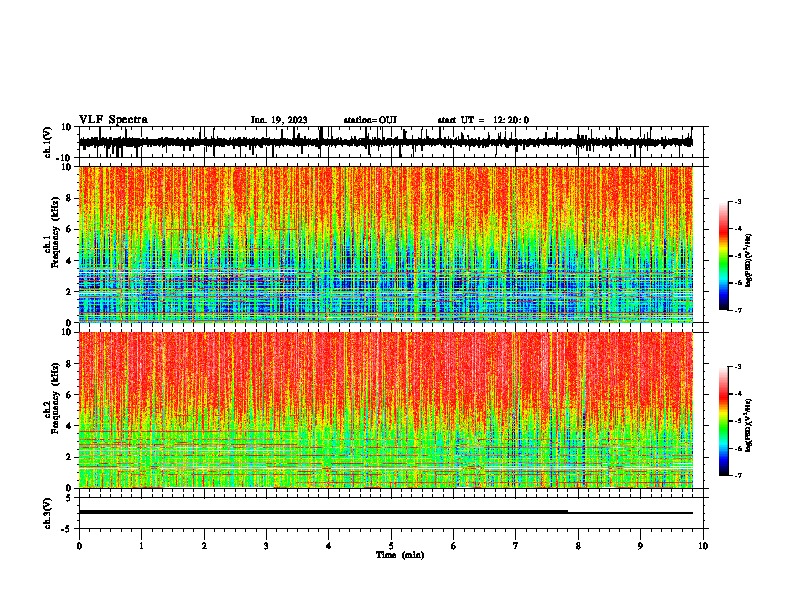Screen dimensions: 792x612
Task: Click the time axis tick label "0"
Action: tap(79, 546)
